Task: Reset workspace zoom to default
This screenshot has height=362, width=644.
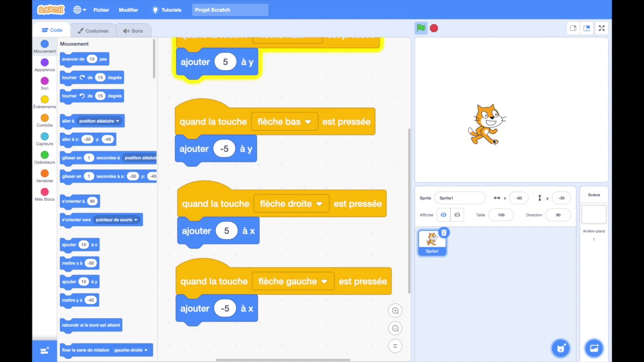Action: [395, 346]
